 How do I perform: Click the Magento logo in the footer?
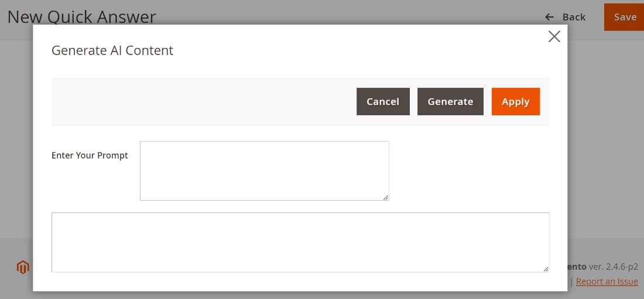click(23, 267)
